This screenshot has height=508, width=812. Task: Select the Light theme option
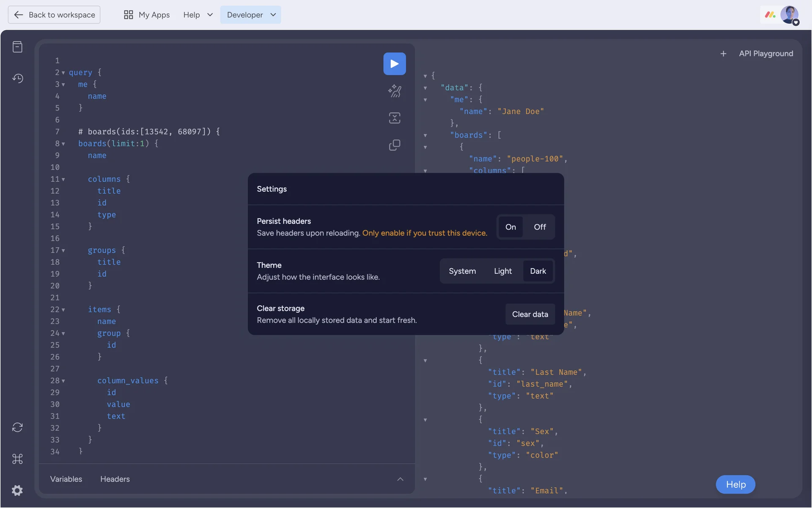coord(502,271)
